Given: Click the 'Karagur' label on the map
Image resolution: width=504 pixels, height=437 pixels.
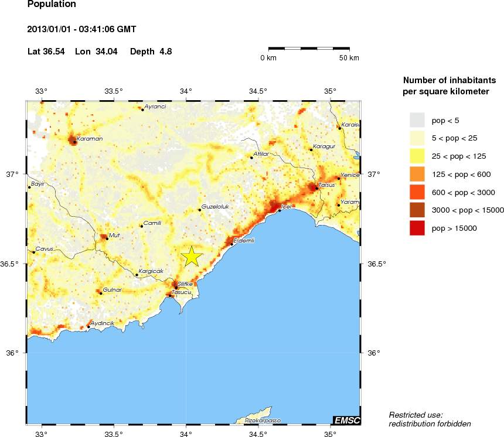Looking at the screenshot, I should (x=324, y=146).
